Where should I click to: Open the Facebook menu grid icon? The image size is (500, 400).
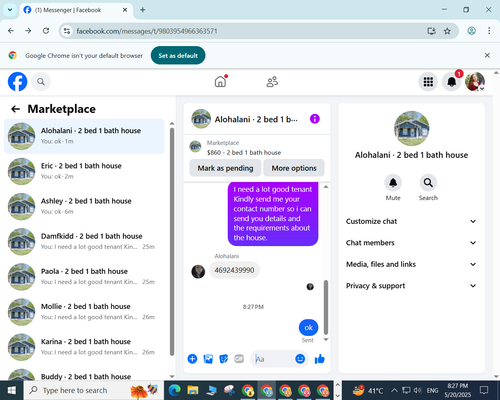[x=428, y=82]
